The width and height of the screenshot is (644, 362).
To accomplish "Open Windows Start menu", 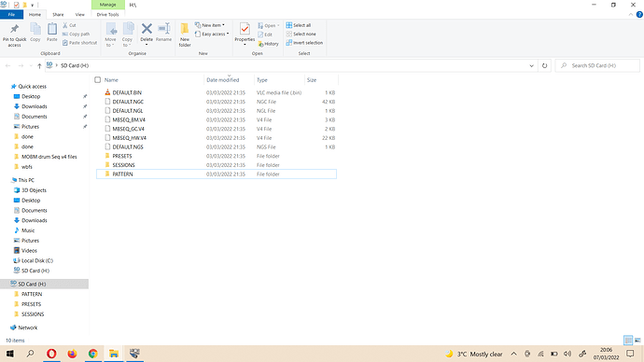I will click(10, 354).
